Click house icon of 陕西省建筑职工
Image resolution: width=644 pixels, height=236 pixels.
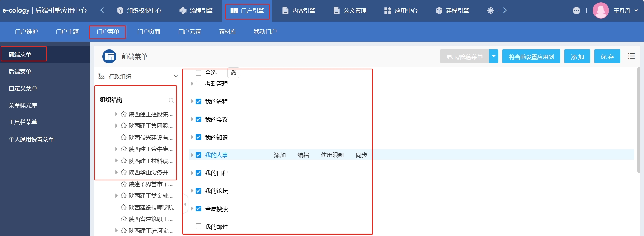(124, 219)
